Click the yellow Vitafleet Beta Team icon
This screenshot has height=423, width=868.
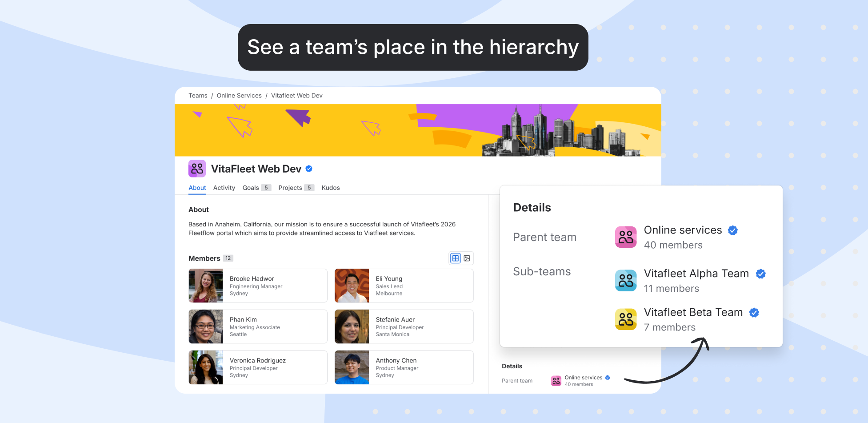click(626, 319)
